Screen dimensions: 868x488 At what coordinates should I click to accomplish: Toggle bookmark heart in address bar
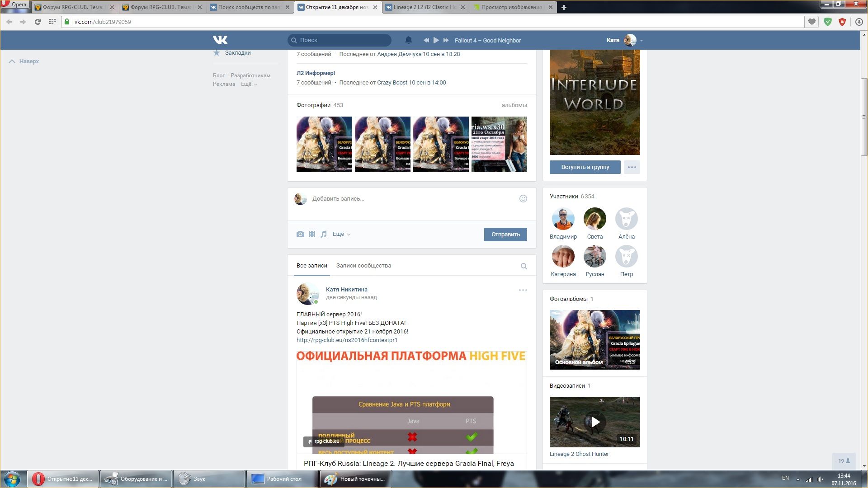812,22
